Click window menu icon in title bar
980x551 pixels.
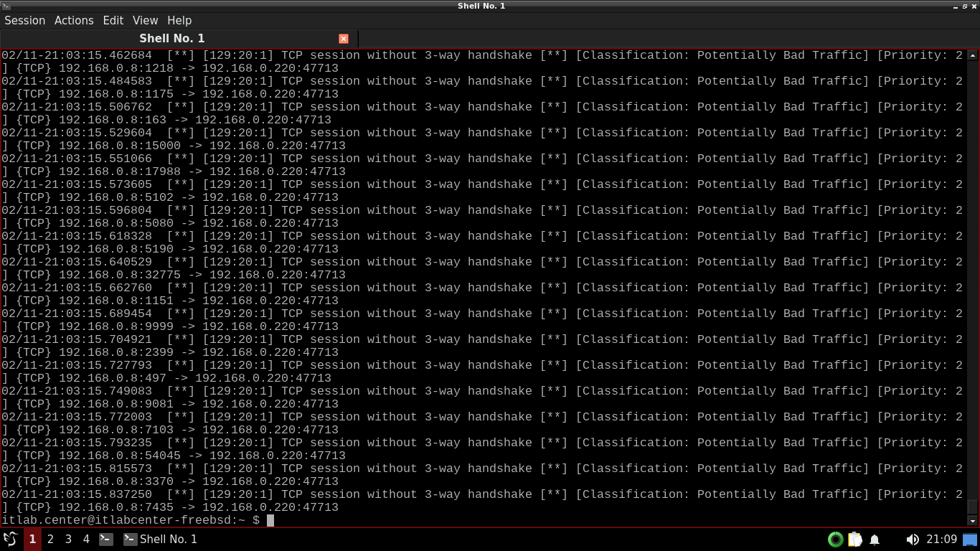coord(6,6)
